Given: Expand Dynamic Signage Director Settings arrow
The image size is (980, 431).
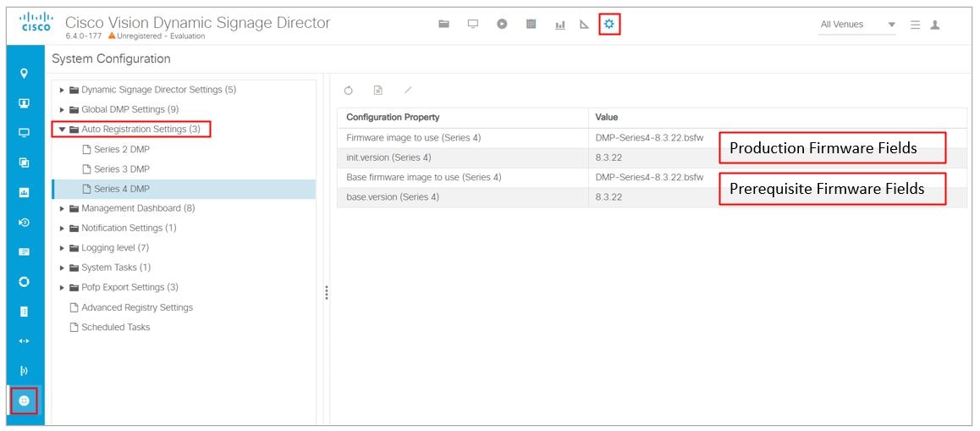Looking at the screenshot, I should click(x=62, y=90).
